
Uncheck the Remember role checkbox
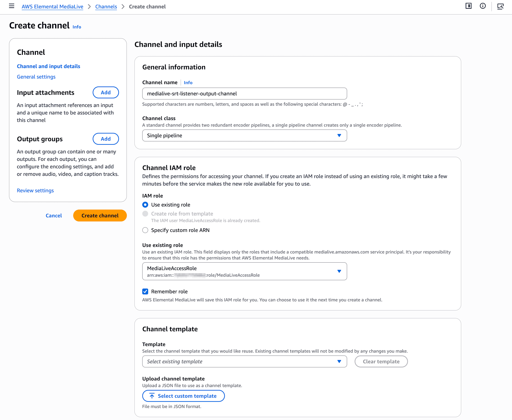145,292
